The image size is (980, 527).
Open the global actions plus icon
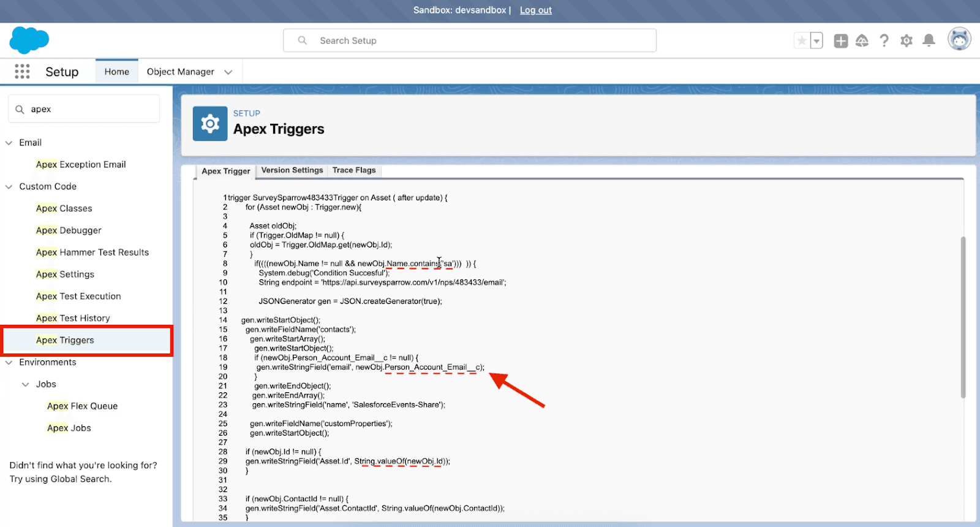[x=841, y=41]
